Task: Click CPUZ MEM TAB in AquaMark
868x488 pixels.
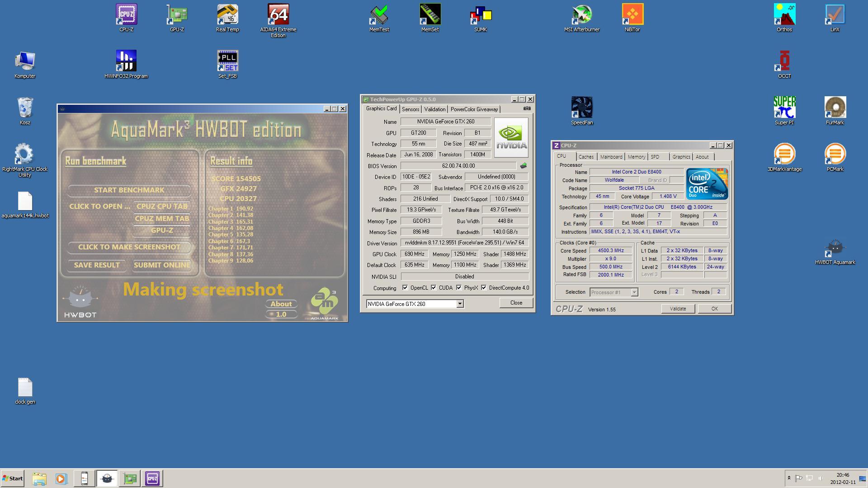Action: (x=162, y=218)
